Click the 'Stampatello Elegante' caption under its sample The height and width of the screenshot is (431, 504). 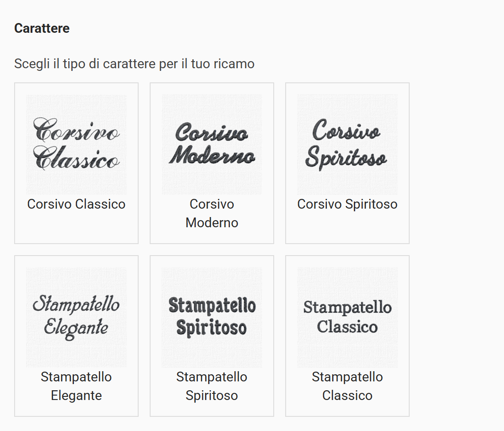76,386
